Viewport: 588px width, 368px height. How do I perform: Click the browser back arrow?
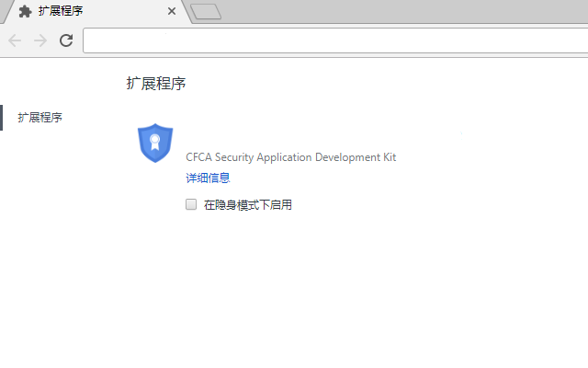15,40
